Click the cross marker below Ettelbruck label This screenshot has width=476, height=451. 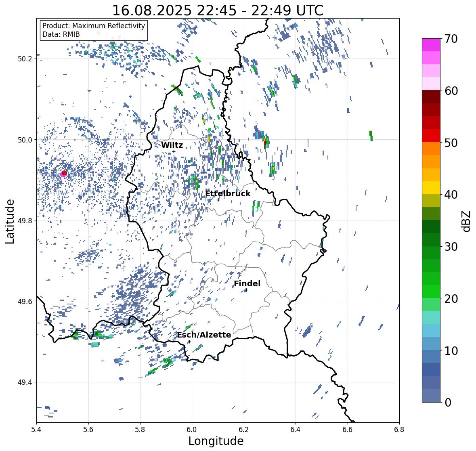click(218, 200)
